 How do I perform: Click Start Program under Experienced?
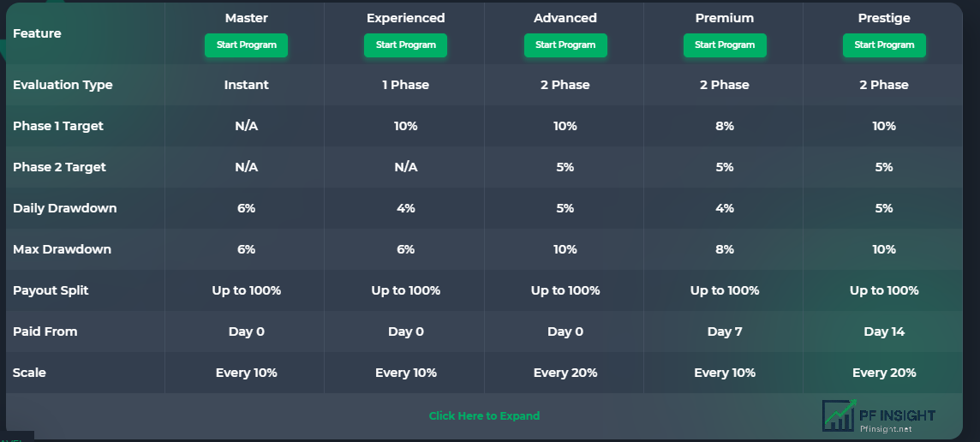[x=406, y=45]
